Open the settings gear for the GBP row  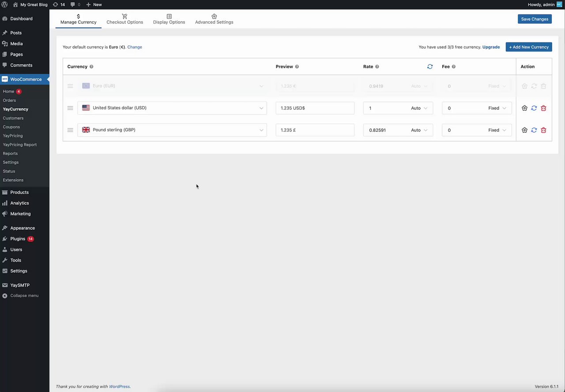524,130
